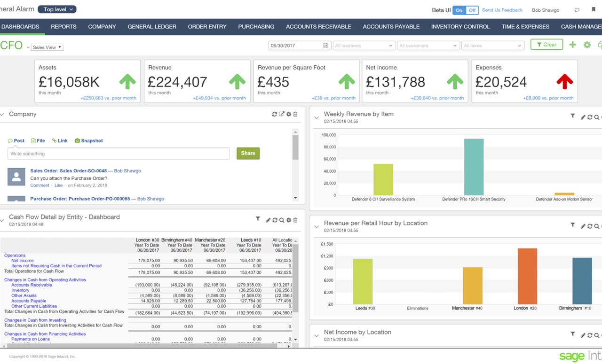The width and height of the screenshot is (602, 364).
Task: Open the Order Entry menu
Action: tap(207, 27)
